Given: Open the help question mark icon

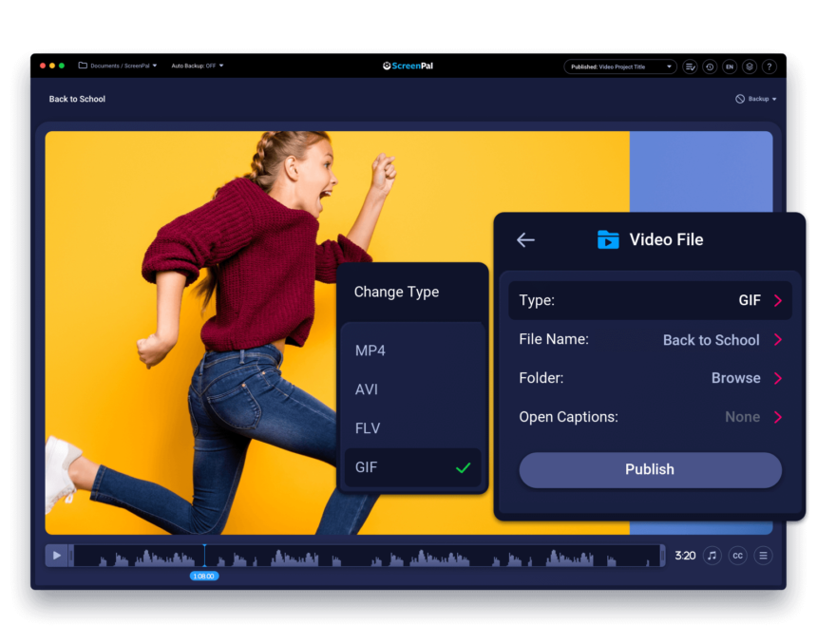Looking at the screenshot, I should (x=769, y=66).
